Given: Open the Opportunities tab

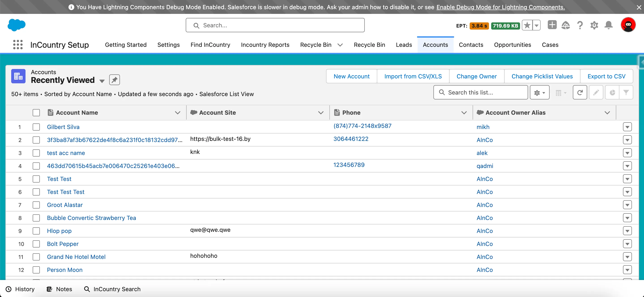Looking at the screenshot, I should click(512, 45).
